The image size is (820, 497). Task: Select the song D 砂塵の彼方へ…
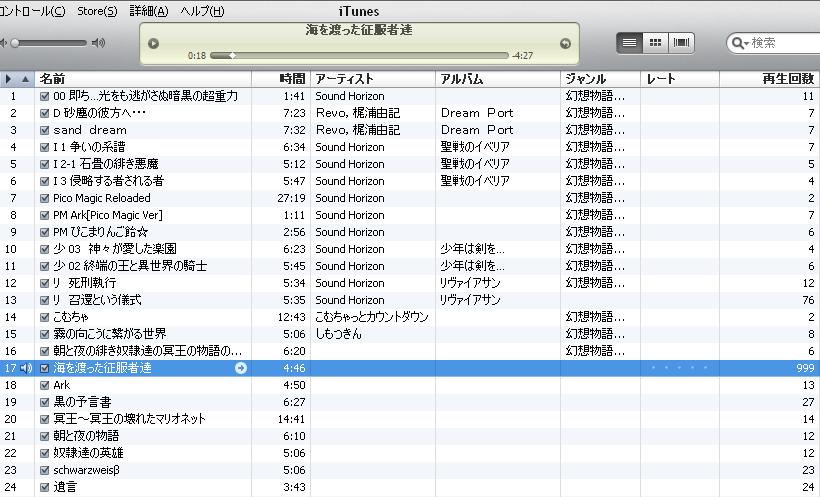[99, 113]
